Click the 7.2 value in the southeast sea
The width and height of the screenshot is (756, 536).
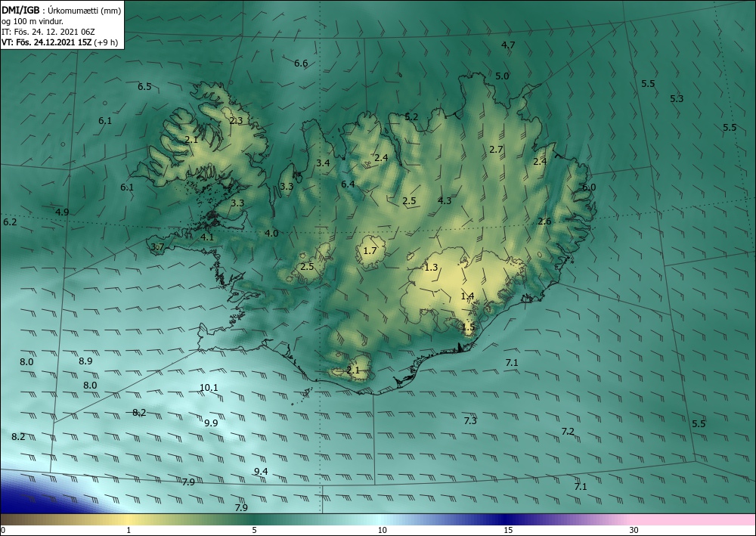coord(568,432)
